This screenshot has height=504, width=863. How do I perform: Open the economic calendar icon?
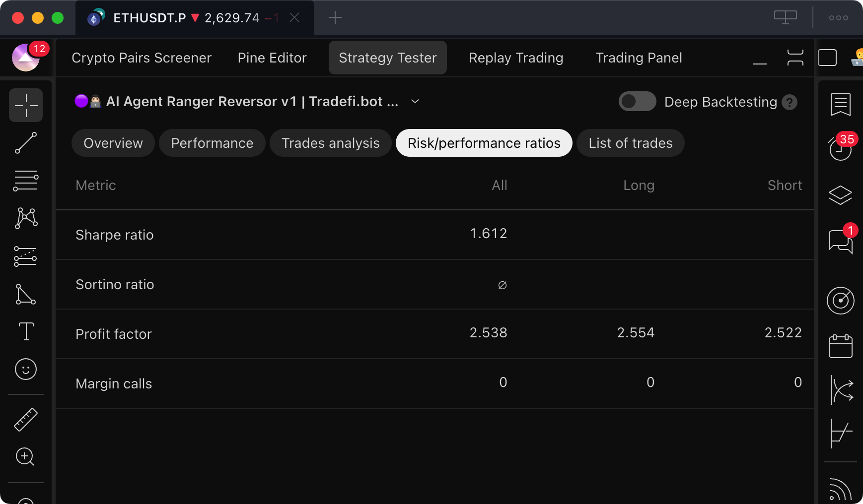(x=840, y=346)
